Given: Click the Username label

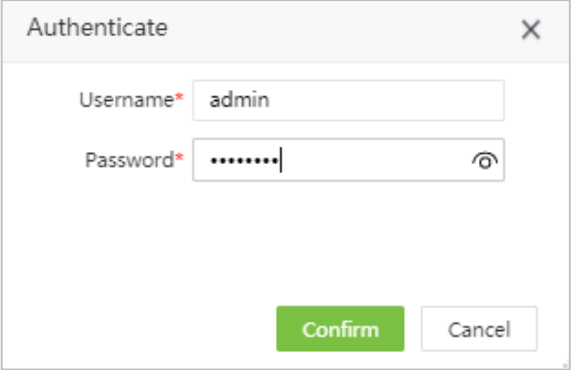Looking at the screenshot, I should tap(127, 99).
